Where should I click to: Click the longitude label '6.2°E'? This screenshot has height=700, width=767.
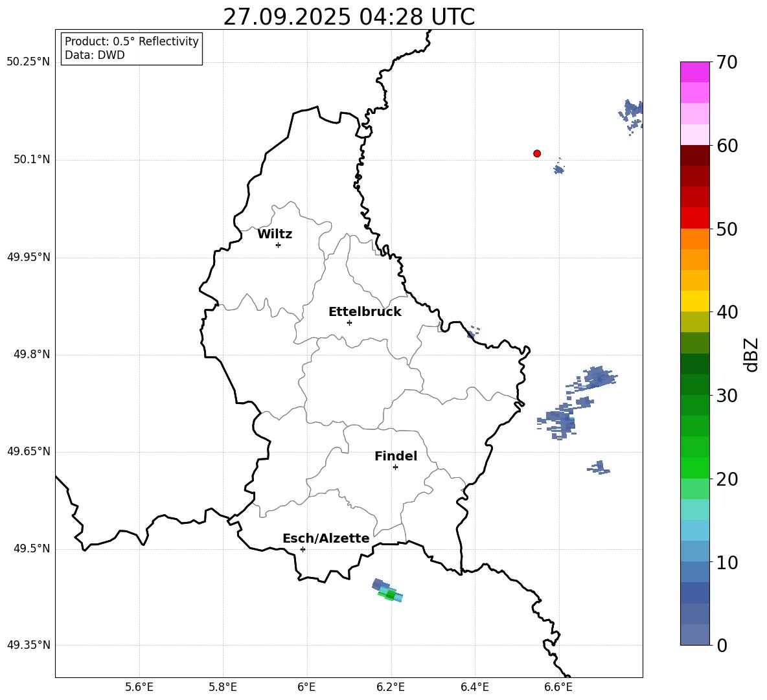click(x=391, y=687)
